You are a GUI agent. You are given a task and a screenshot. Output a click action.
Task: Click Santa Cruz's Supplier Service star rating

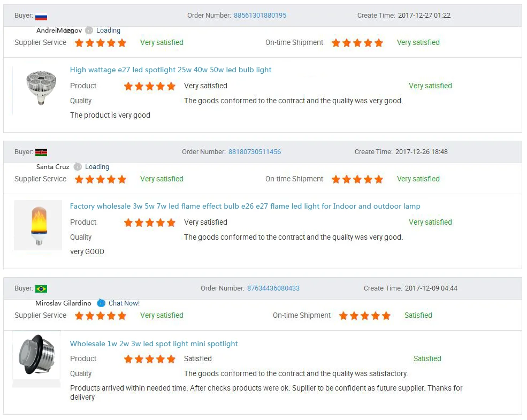click(x=101, y=179)
